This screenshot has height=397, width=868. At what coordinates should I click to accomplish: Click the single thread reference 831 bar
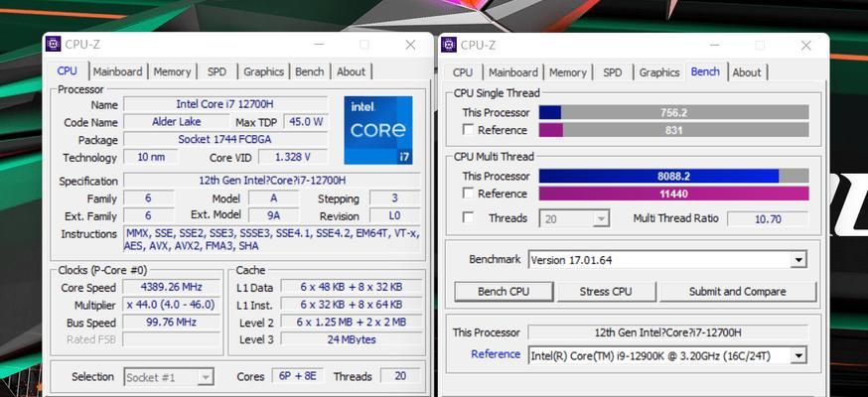673,130
